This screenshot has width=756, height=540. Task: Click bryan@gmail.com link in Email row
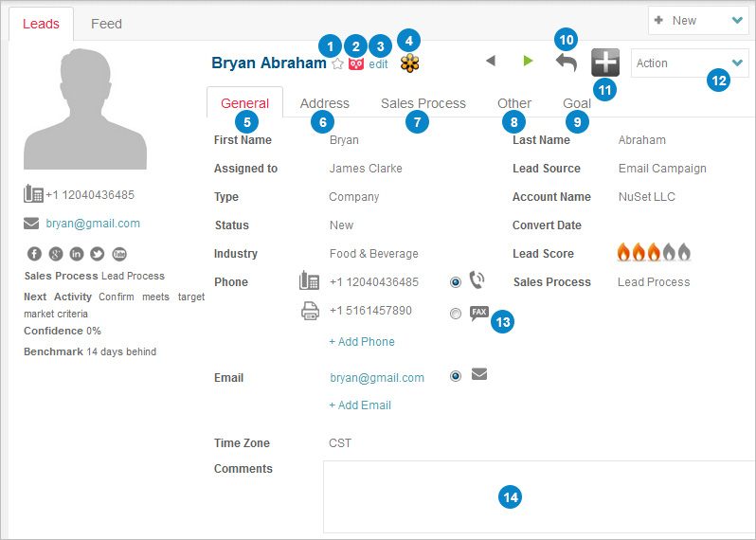377,378
